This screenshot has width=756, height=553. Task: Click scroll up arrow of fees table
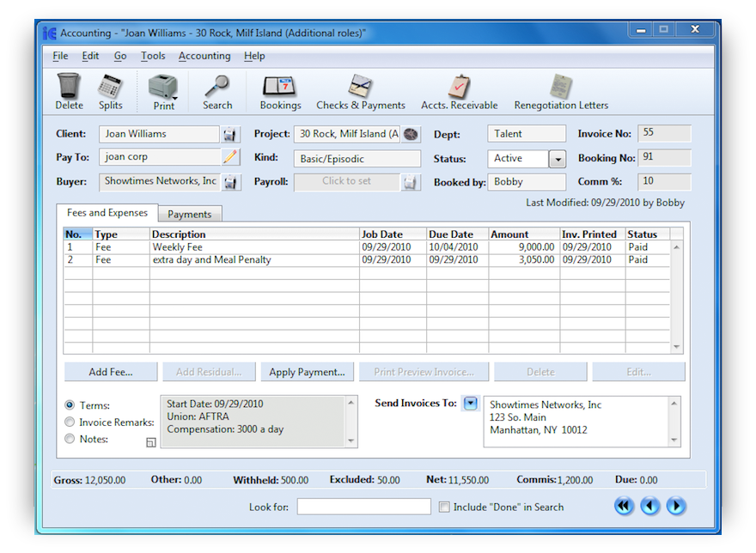click(676, 247)
